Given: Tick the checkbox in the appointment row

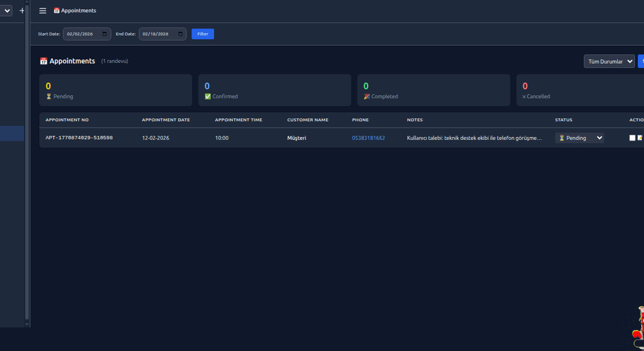Looking at the screenshot, I should (632, 138).
